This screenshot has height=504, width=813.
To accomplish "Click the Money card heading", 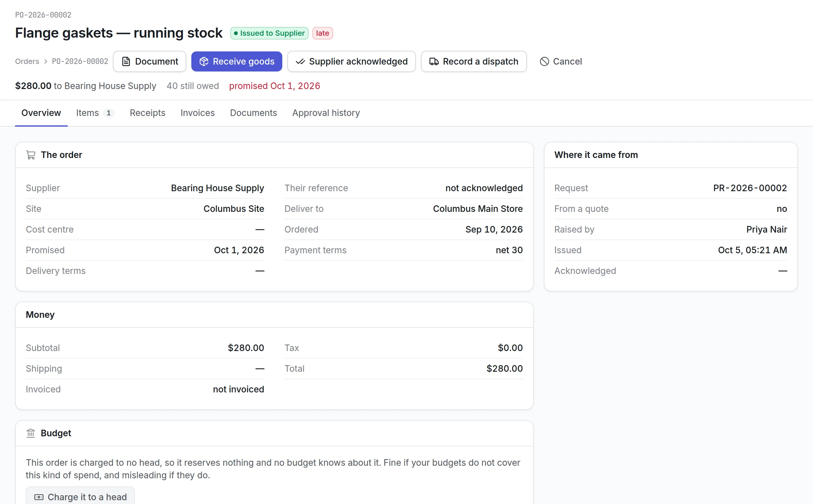I will tap(40, 315).
